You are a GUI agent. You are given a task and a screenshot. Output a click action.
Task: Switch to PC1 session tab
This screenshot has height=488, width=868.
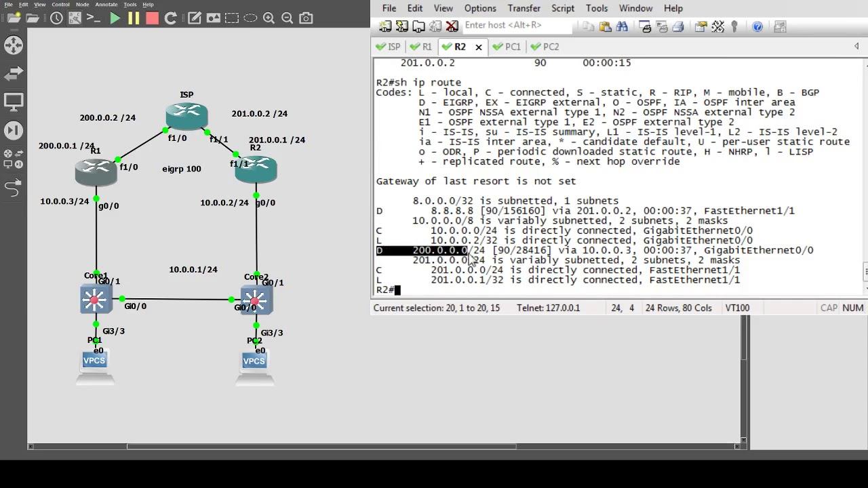click(507, 47)
